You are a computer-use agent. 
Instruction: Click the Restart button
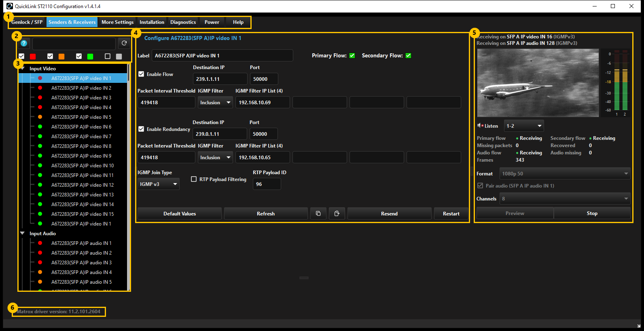(x=451, y=213)
